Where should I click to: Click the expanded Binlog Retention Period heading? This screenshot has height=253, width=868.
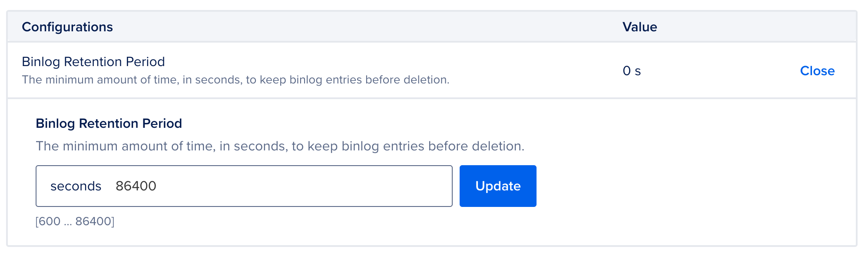pos(109,123)
